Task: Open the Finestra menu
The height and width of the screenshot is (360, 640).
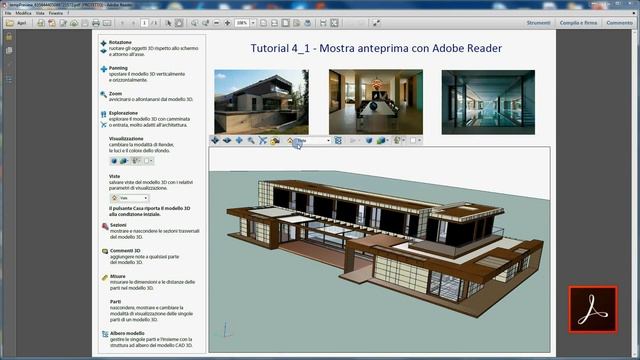Action: [56, 13]
